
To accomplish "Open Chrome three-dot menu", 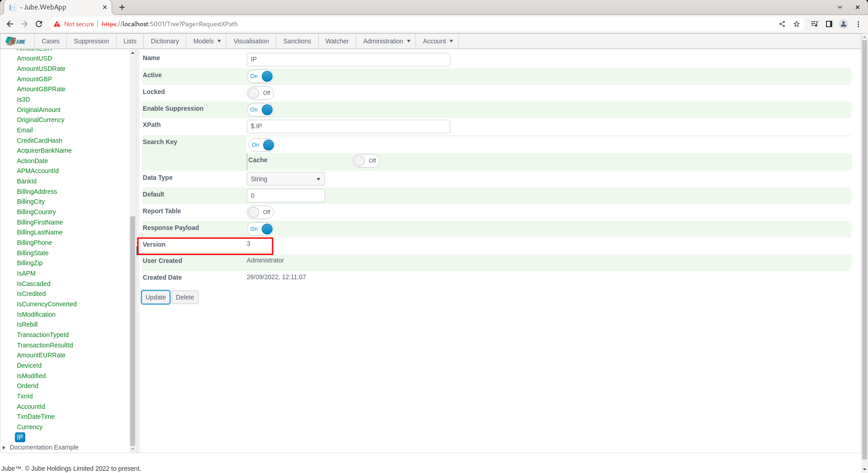I will point(858,24).
